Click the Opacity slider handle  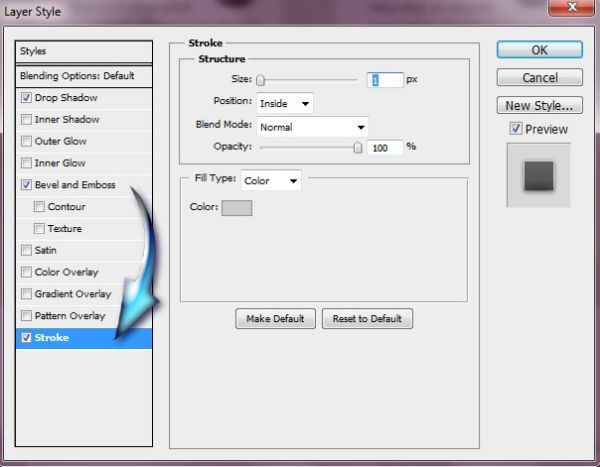click(x=357, y=147)
